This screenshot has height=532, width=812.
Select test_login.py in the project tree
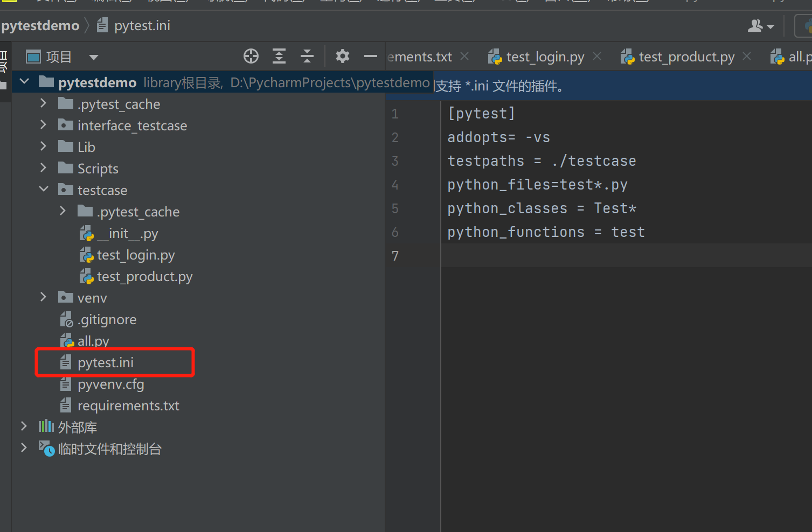(x=136, y=255)
